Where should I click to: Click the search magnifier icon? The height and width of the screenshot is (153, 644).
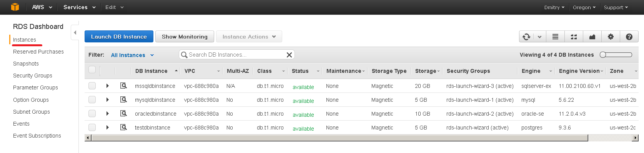[x=184, y=55]
